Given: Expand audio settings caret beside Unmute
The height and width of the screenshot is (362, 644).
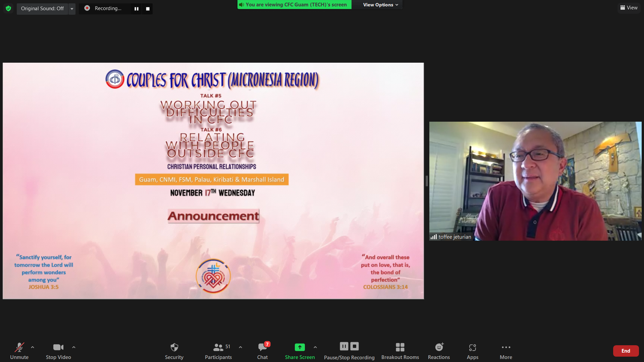Looking at the screenshot, I should tap(33, 347).
